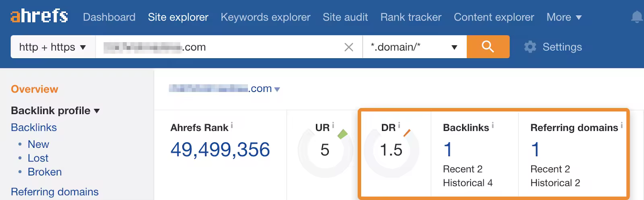Expand the domain name dropdown arrow
The width and height of the screenshot is (644, 200).
[277, 90]
